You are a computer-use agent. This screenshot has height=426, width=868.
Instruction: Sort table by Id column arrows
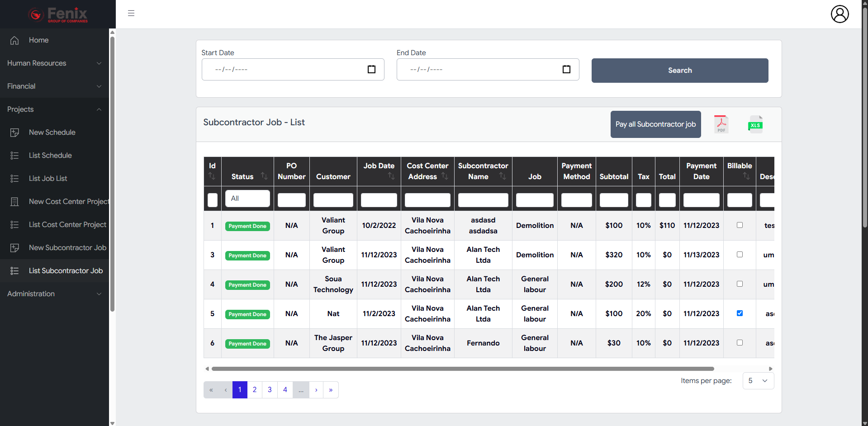click(x=212, y=176)
